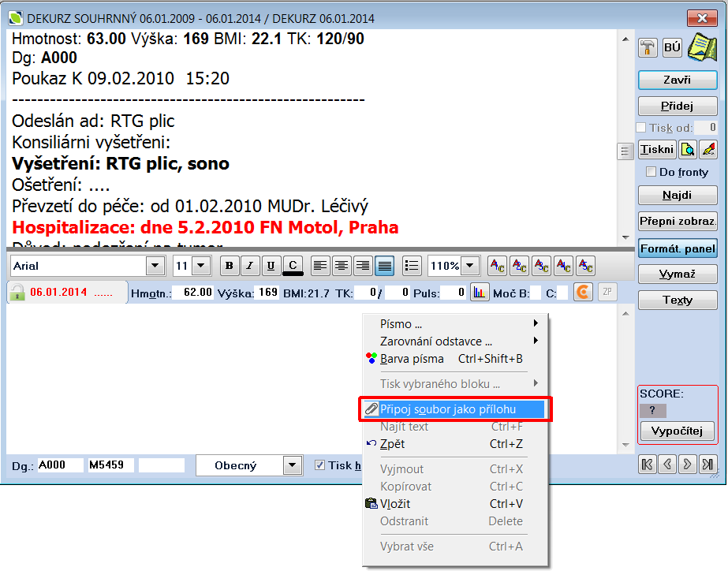This screenshot has height=571, width=728.
Task: Click the Tisk od number field
Action: coord(706,127)
